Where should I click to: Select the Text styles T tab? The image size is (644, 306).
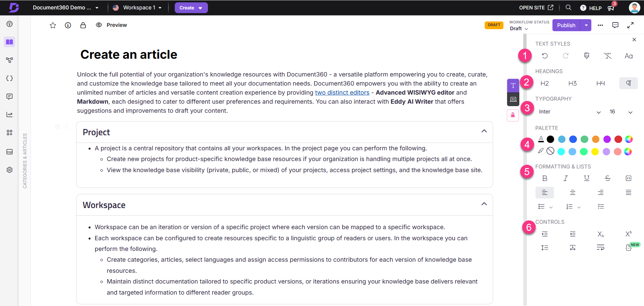coord(513,86)
